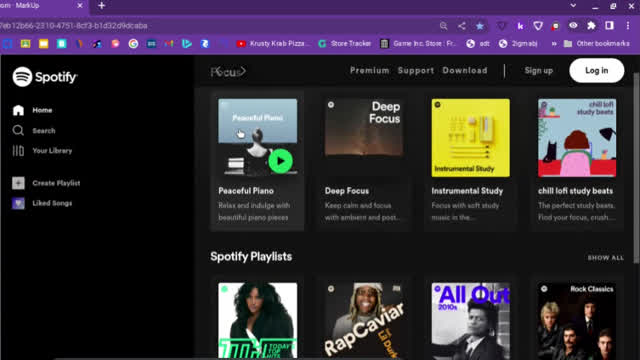Open the Deep Focus playlist cover
Screen dimensions: 640x360
(x=364, y=138)
